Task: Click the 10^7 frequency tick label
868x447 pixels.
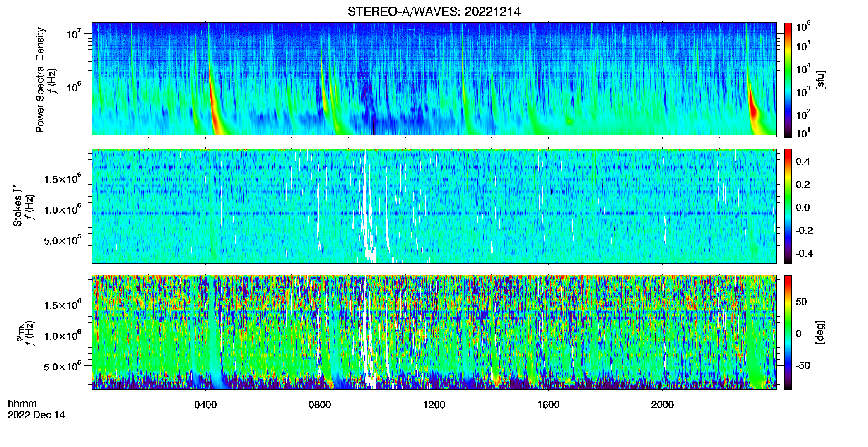Action: pos(74,33)
